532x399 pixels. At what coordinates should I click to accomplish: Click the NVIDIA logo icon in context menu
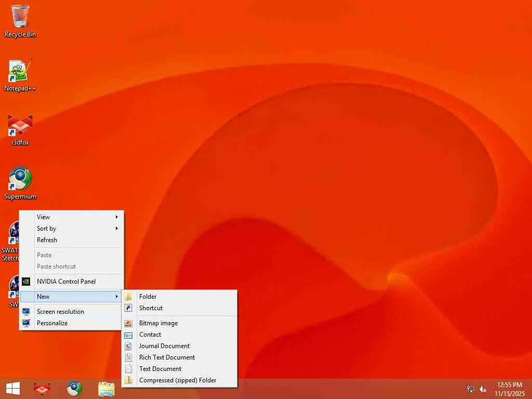point(26,281)
